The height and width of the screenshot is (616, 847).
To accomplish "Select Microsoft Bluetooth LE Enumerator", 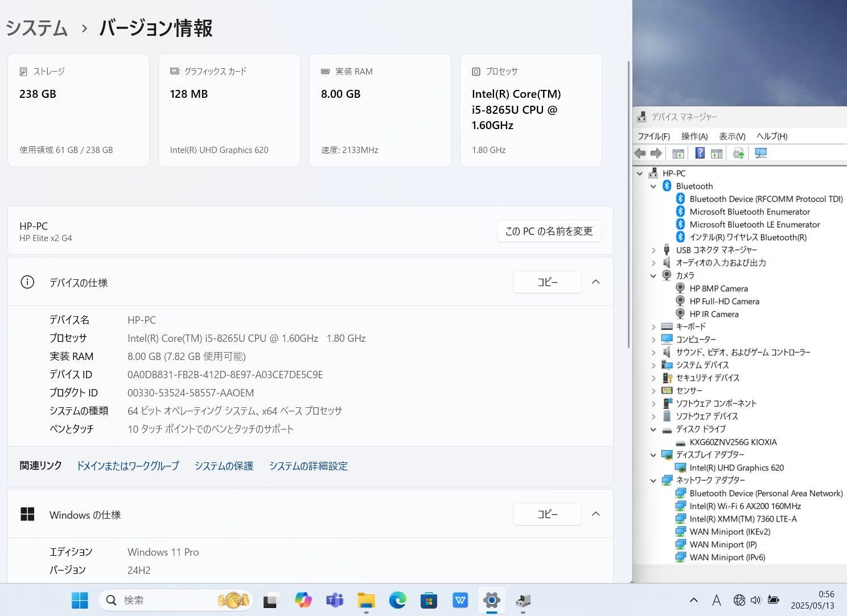I will point(755,225).
